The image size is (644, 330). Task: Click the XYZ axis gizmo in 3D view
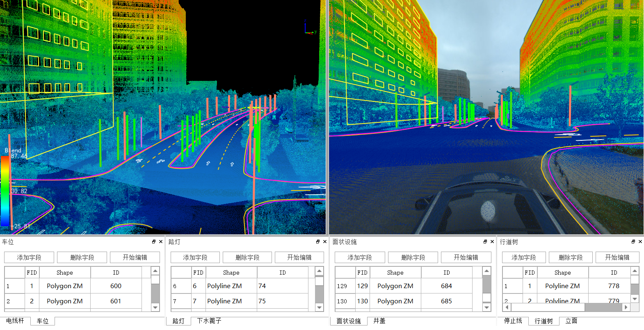pyautogui.click(x=310, y=27)
